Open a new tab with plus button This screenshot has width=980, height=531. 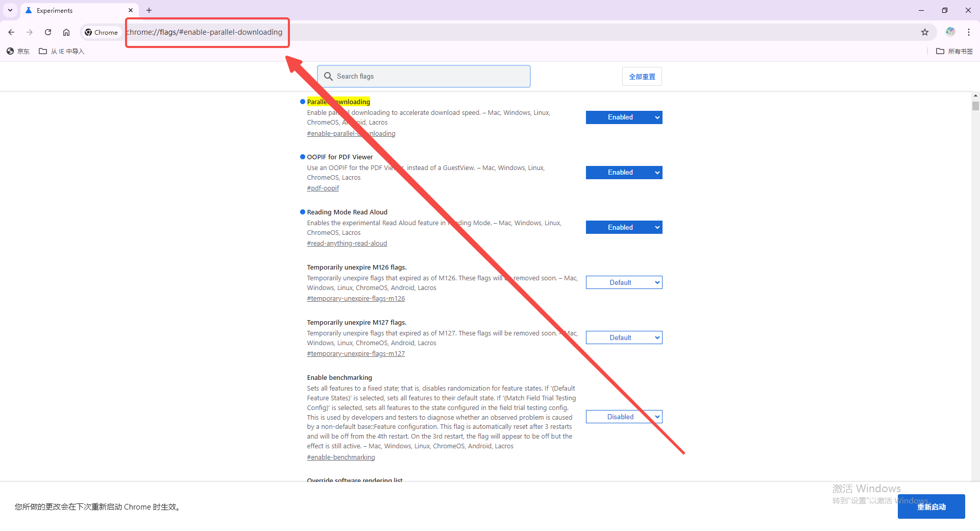[x=149, y=10]
